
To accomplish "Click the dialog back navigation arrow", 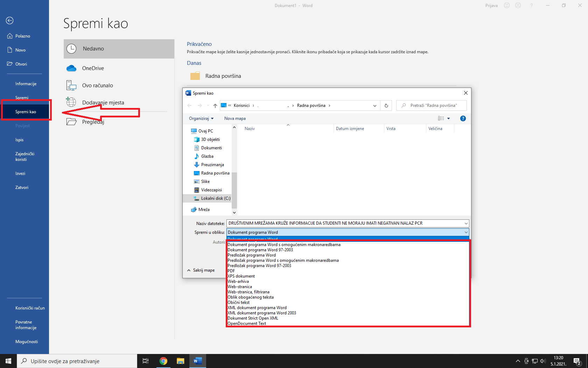I will (189, 105).
